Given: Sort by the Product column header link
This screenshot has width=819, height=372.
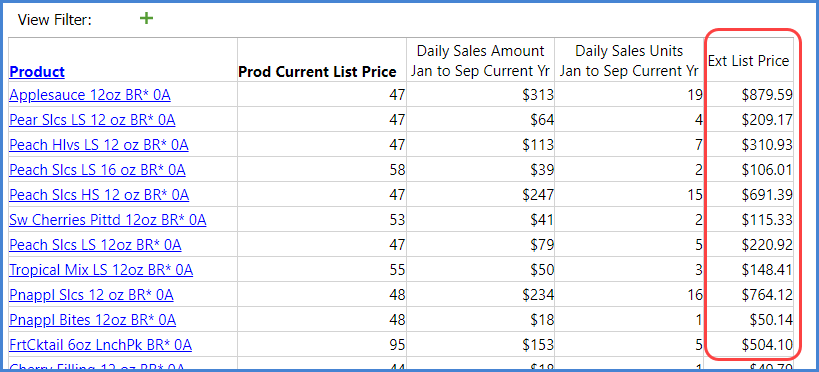Looking at the screenshot, I should tap(37, 72).
